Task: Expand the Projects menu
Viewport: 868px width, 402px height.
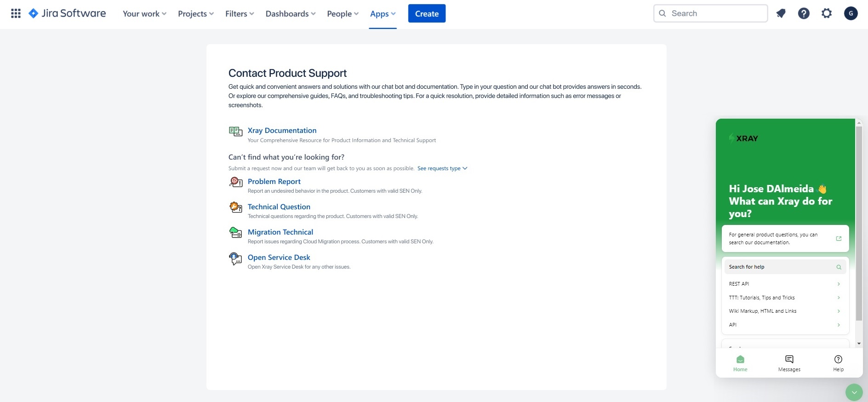Action: tap(196, 14)
